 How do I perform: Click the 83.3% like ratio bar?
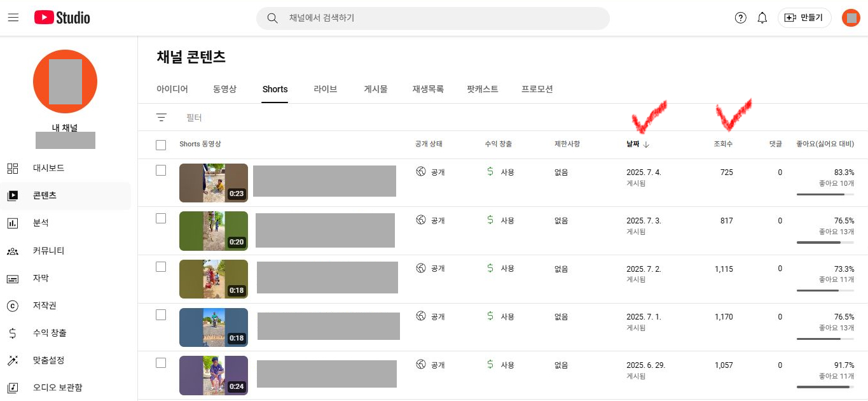(x=825, y=194)
